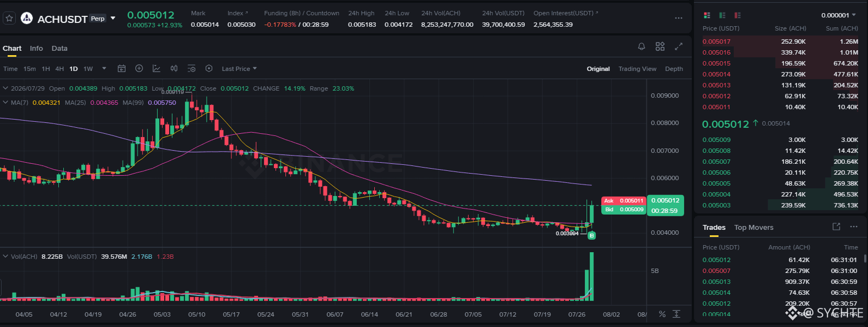Open the chart display settings icon

[191, 69]
